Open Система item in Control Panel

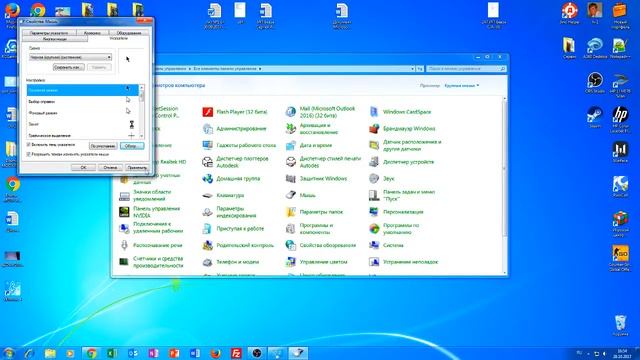point(387,245)
